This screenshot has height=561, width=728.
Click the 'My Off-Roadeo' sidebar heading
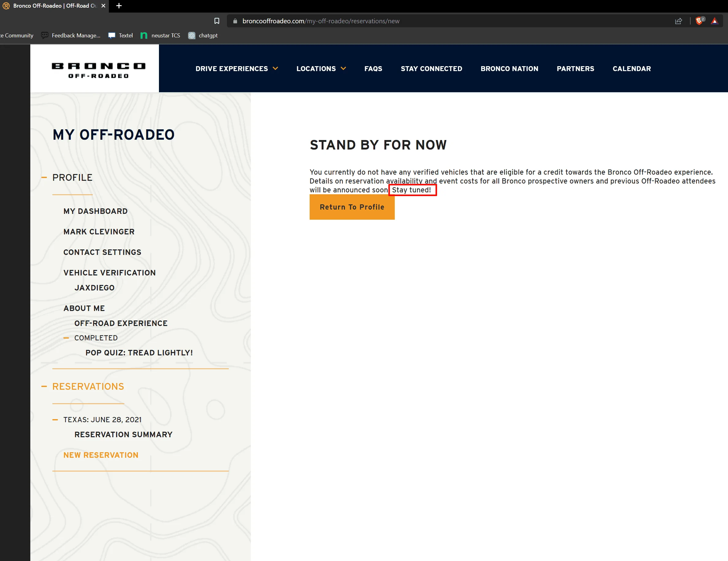(114, 135)
